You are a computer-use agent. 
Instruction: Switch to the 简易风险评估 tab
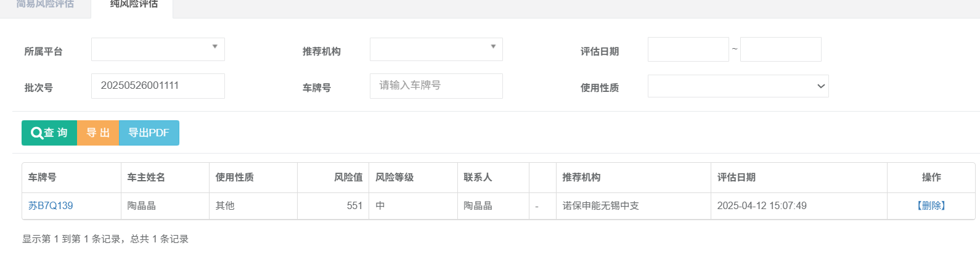(45, 4)
